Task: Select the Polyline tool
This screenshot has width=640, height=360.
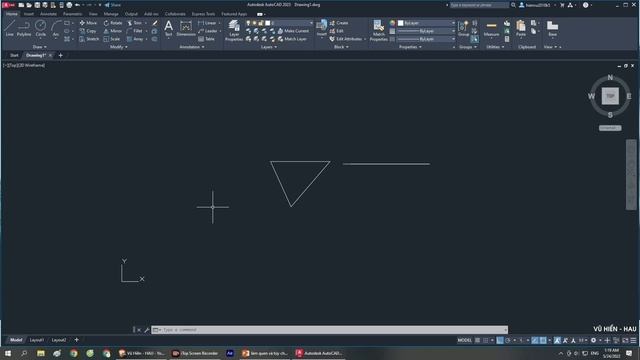Action: pos(24,28)
